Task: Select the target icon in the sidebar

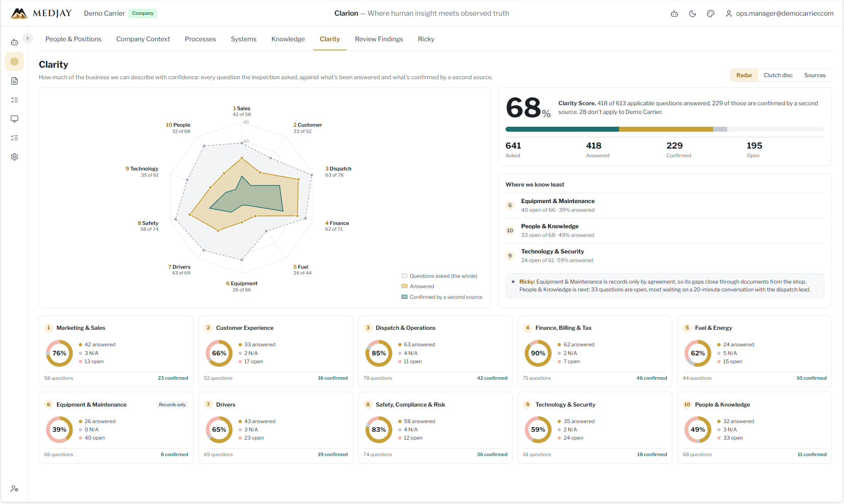Action: tap(14, 62)
